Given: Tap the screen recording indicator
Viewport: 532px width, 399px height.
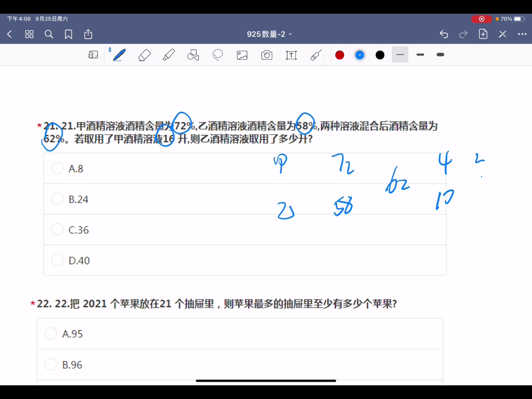Looking at the screenshot, I should click(481, 19).
